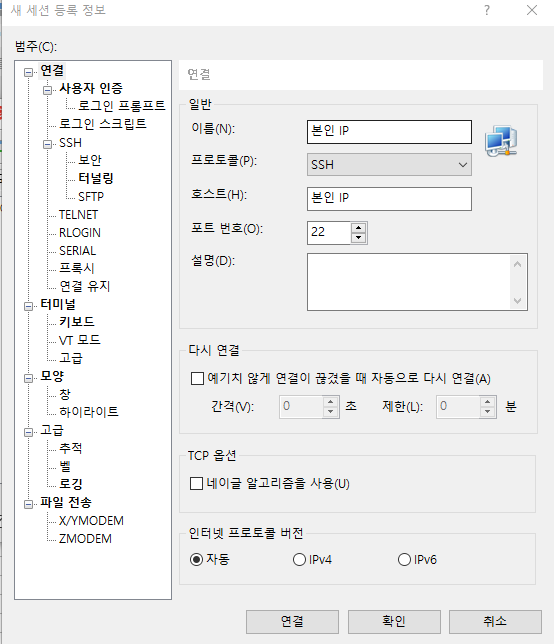554x644 pixels.
Task: Click the 호스트 input field
Action: [389, 199]
